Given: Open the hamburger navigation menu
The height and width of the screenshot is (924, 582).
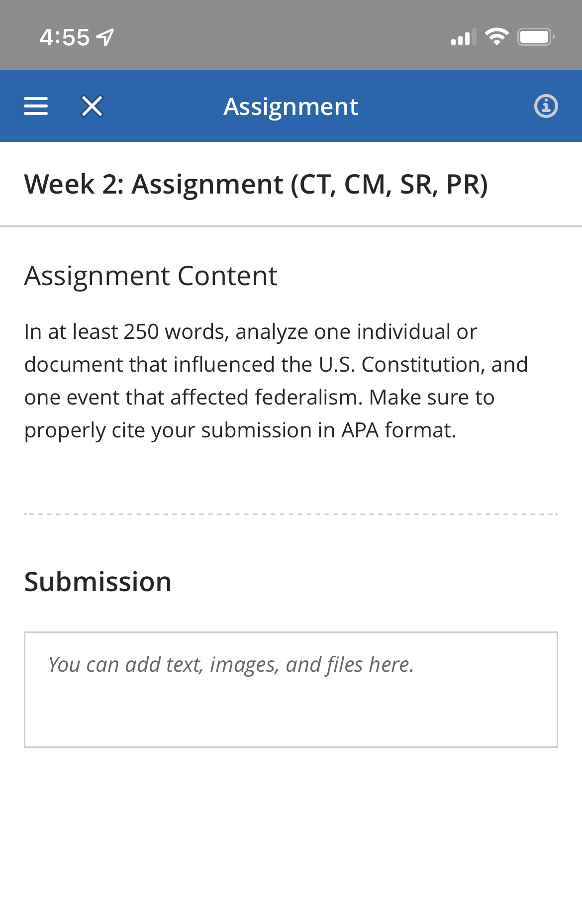Looking at the screenshot, I should pos(36,106).
